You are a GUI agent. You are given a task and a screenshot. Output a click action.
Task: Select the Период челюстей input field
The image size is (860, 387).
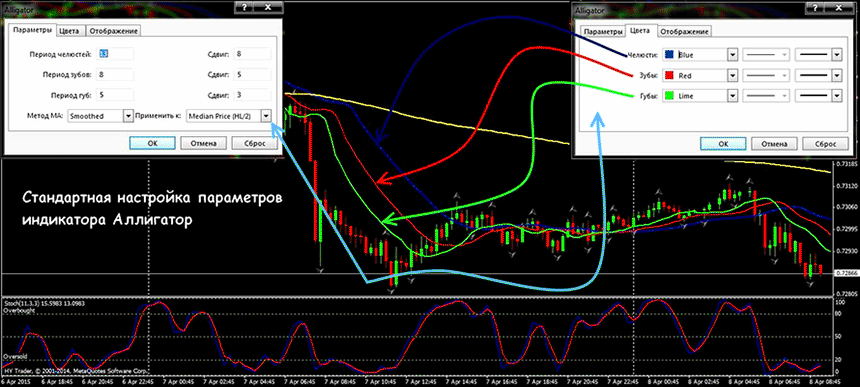coord(114,54)
